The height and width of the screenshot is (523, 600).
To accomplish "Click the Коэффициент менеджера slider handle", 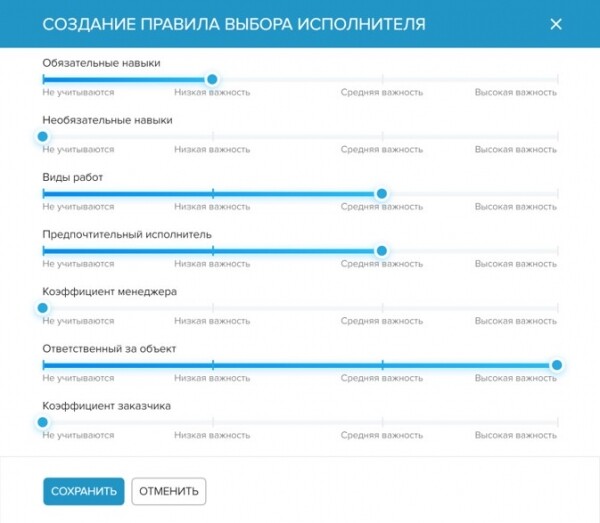I will 43,308.
